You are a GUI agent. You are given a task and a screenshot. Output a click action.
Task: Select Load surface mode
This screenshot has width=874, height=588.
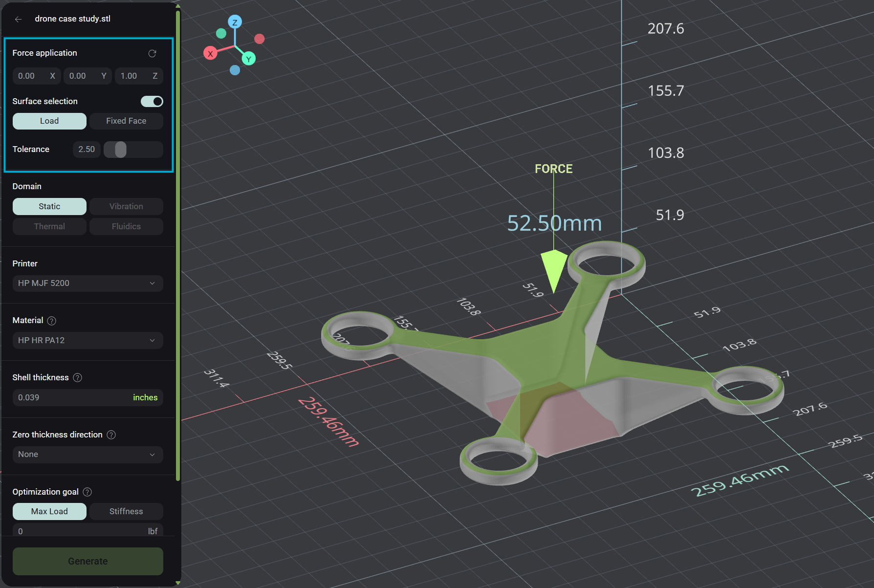coord(49,121)
